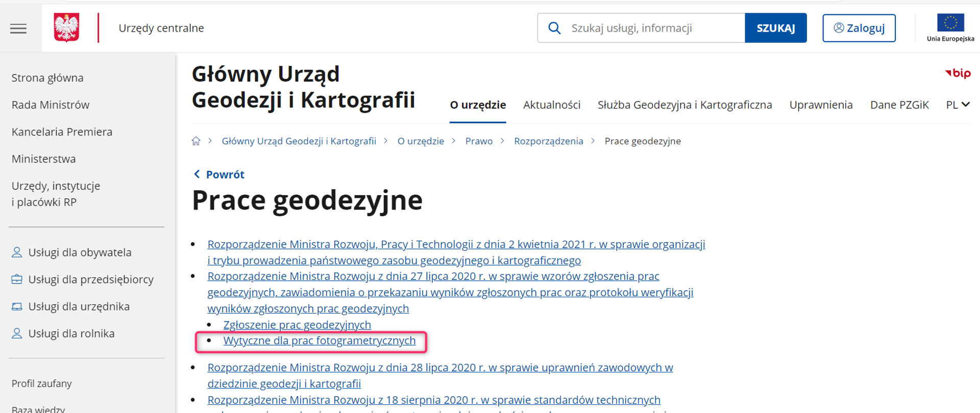Viewport: 980px width, 413px height.
Task: Open Usługi dla przedsiębiorcy sidebar item
Action: tap(91, 279)
